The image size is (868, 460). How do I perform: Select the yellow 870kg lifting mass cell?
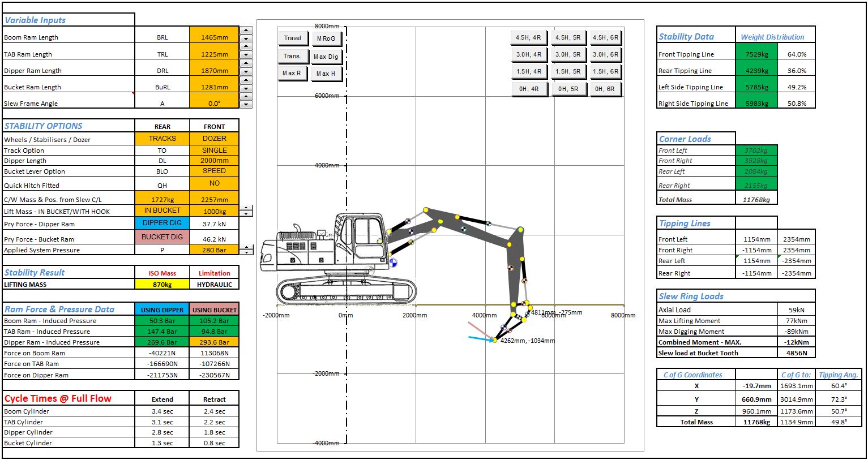point(162,285)
